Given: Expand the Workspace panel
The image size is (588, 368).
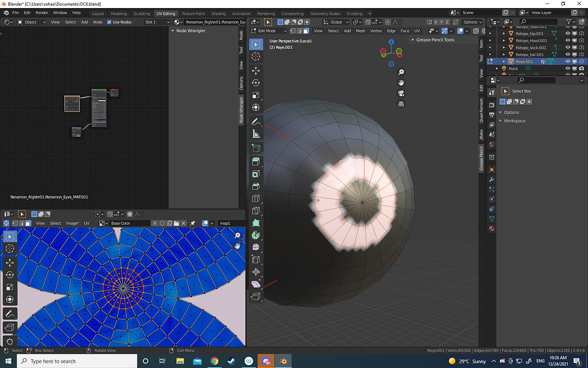Looking at the screenshot, I should pyautogui.click(x=514, y=121).
